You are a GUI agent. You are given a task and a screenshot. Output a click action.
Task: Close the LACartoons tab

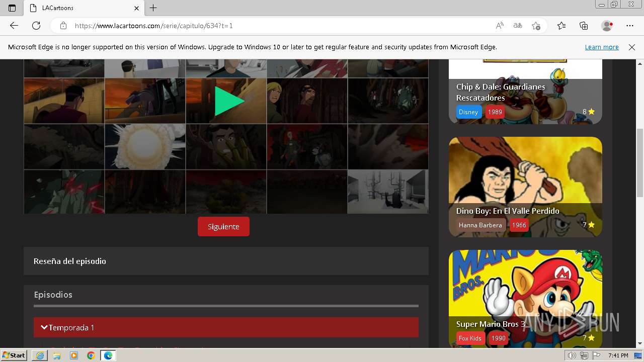137,8
